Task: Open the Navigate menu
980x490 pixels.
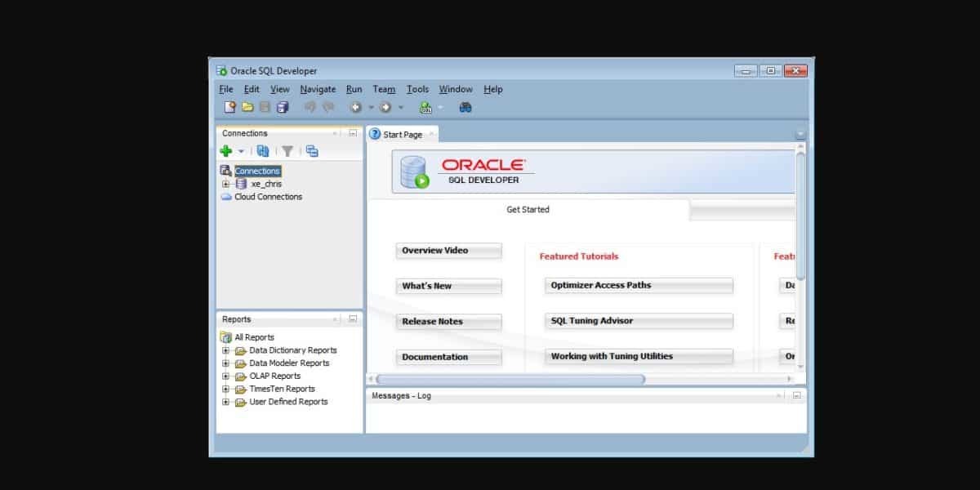Action: click(x=318, y=89)
